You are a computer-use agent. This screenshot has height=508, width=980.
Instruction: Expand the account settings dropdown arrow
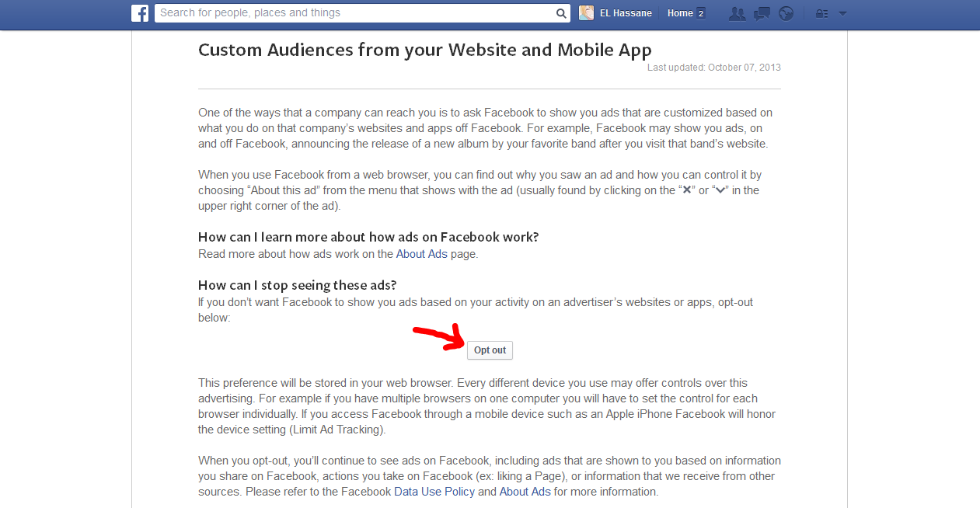pyautogui.click(x=842, y=13)
